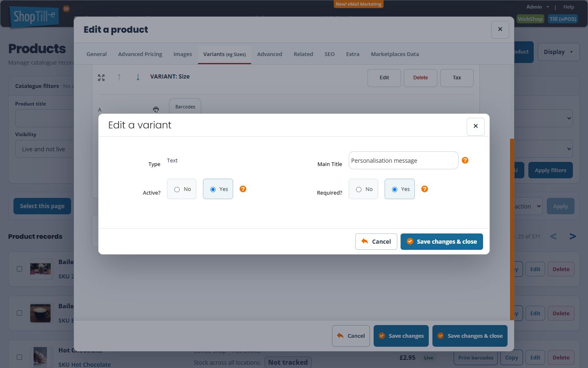Tick the Hot Chocolate product checkbox
Viewport: 588px width, 368px height.
[19, 357]
